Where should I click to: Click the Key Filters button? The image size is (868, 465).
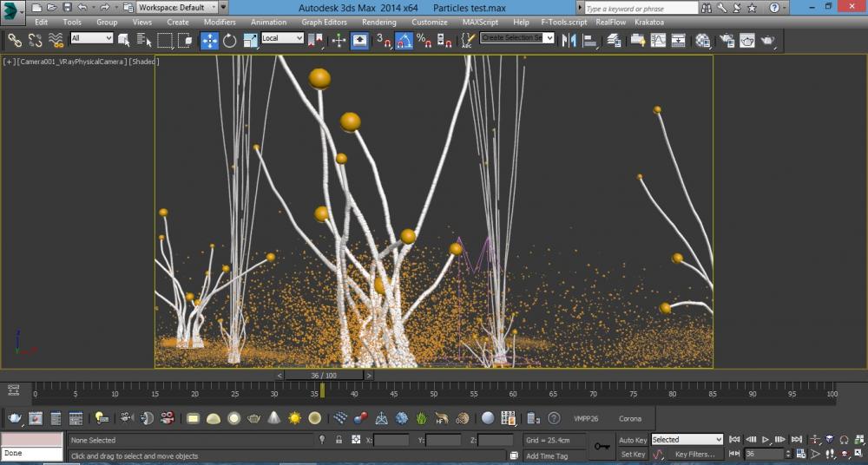(694, 454)
